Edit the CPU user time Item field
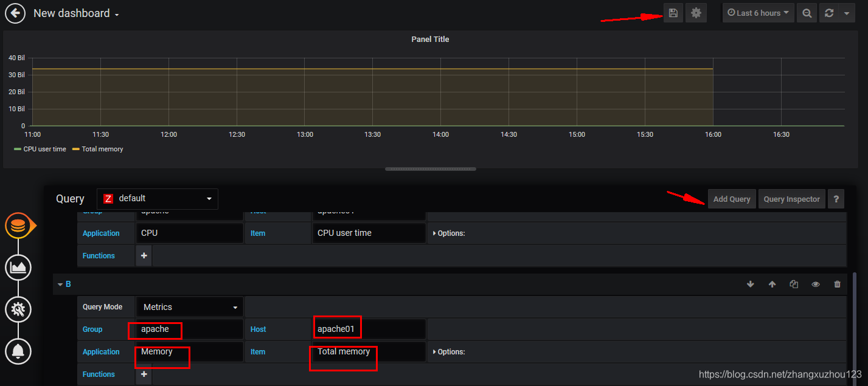 pos(369,233)
